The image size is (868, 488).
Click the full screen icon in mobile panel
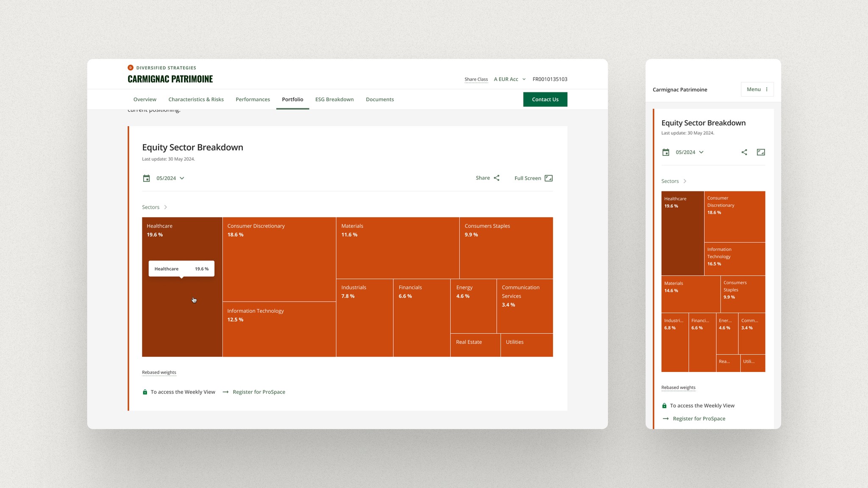(x=761, y=152)
